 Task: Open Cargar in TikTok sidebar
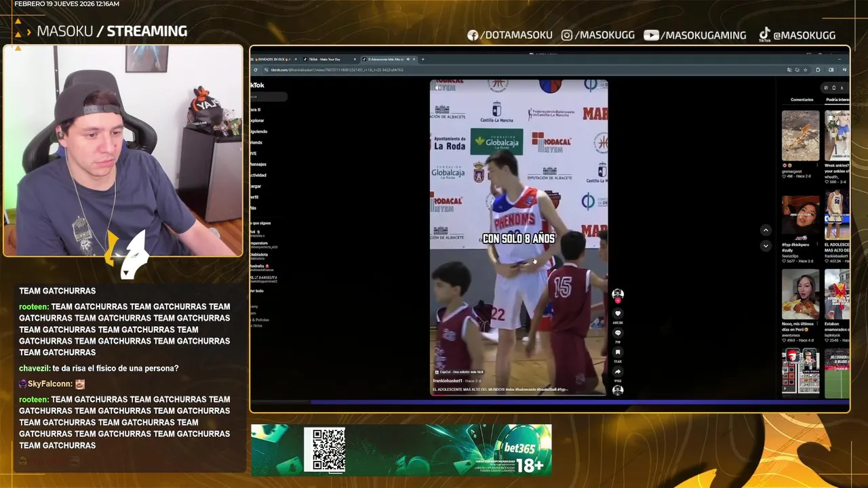[256, 186]
